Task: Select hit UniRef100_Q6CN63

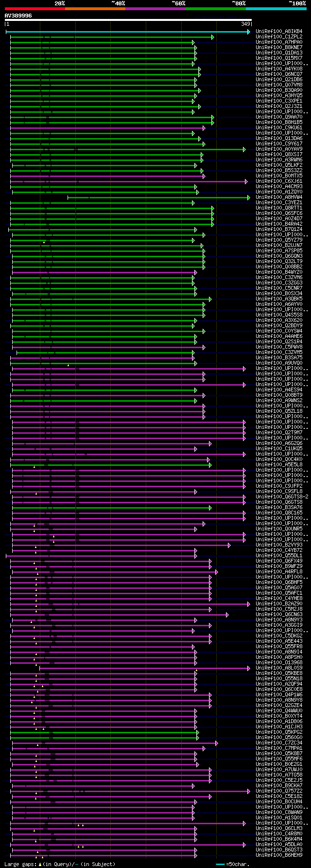Action: coord(279,615)
